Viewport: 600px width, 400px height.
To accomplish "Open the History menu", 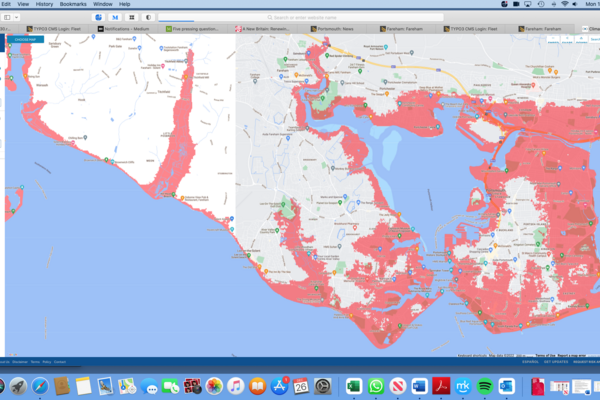I will click(44, 4).
